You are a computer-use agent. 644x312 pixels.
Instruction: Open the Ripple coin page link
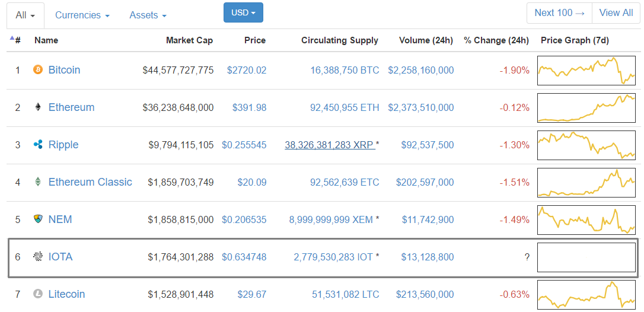(x=63, y=145)
